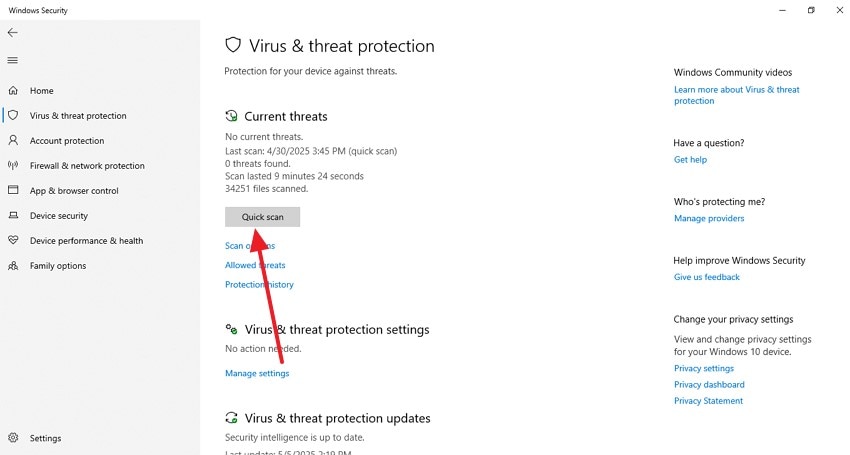Expand the hamburger navigation menu
850x455 pixels.
13,60
